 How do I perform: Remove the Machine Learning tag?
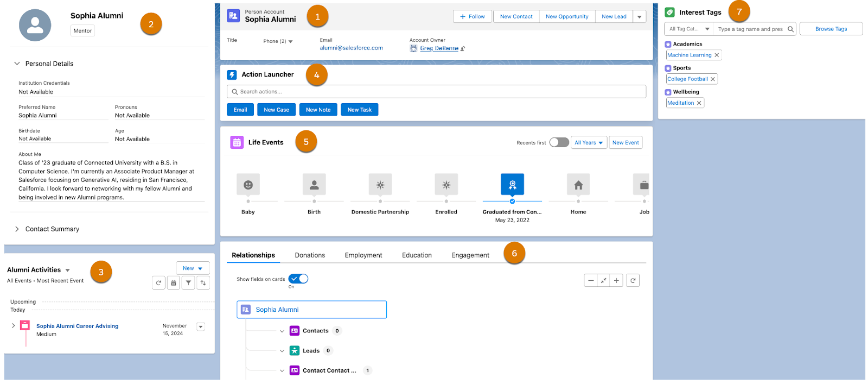tap(717, 55)
